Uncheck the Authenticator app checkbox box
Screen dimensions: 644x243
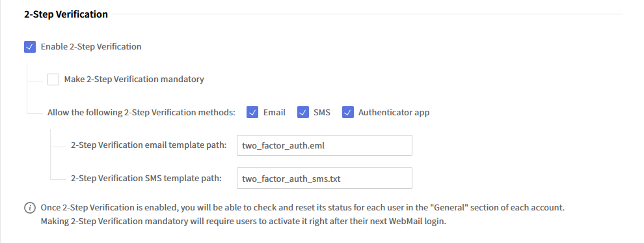pyautogui.click(x=348, y=112)
